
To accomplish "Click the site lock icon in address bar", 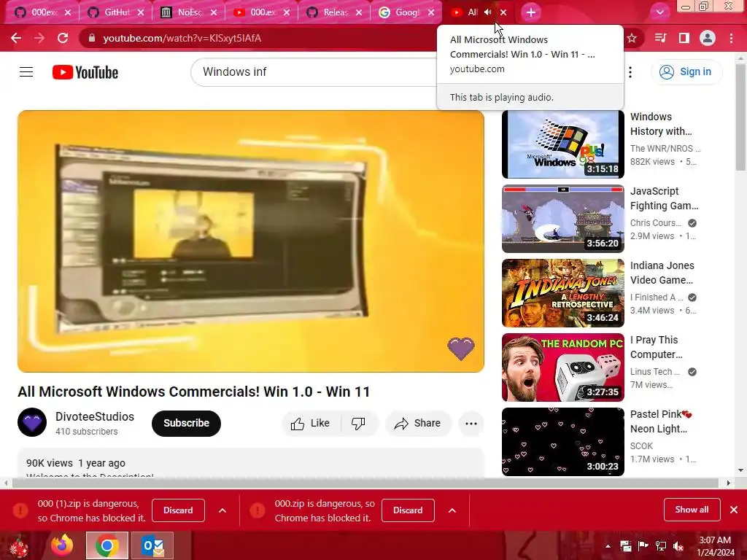I will [92, 38].
